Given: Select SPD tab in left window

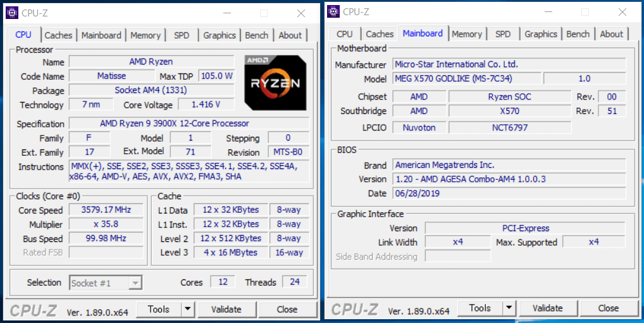Looking at the screenshot, I should (x=182, y=35).
